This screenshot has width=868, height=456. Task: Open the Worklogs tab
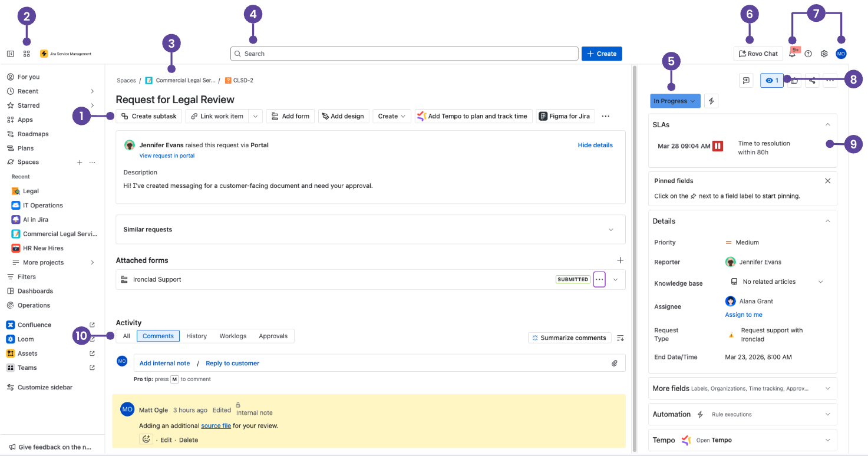[x=233, y=336]
